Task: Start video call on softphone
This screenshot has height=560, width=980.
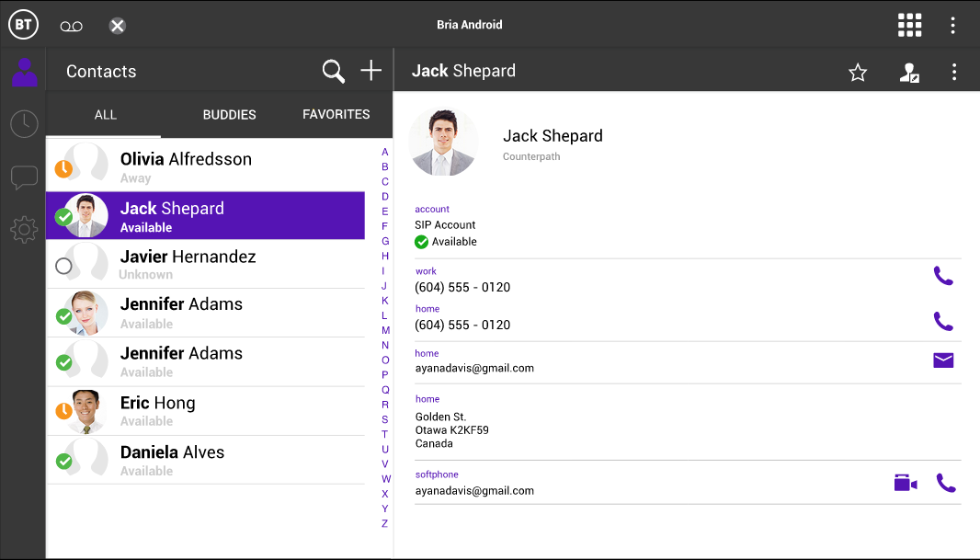Action: (x=905, y=483)
